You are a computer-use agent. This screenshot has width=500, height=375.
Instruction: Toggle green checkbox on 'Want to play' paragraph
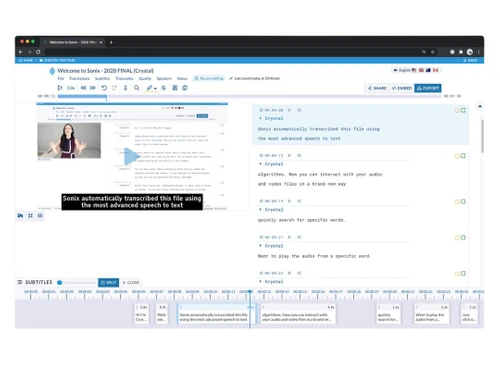tap(463, 237)
